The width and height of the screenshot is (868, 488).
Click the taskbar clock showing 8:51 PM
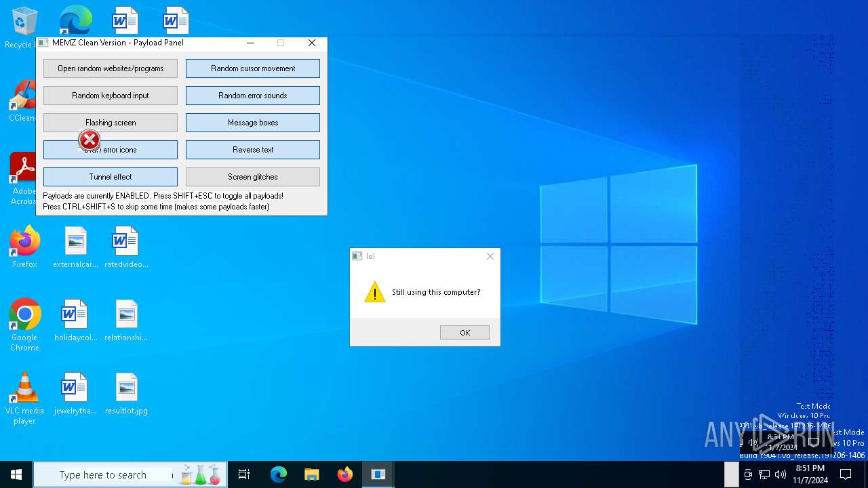[810, 474]
